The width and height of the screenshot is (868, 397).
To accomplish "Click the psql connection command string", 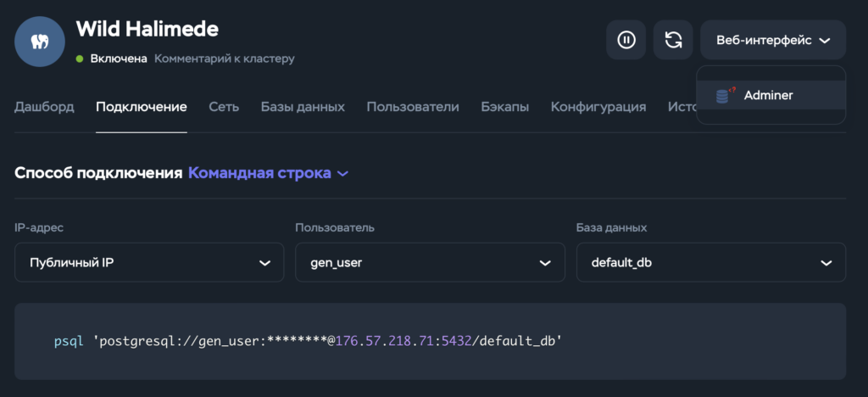I will tap(309, 341).
